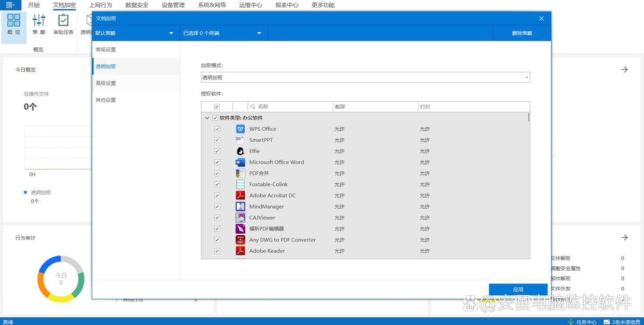Viewport: 644px width, 325px height.
Task: Click the Microsoft Office Word icon
Action: (240, 162)
